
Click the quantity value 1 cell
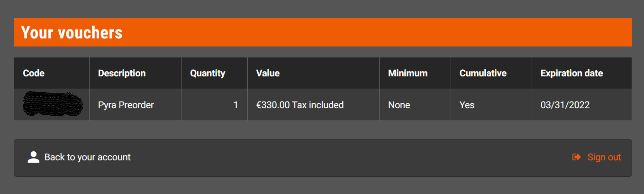236,105
